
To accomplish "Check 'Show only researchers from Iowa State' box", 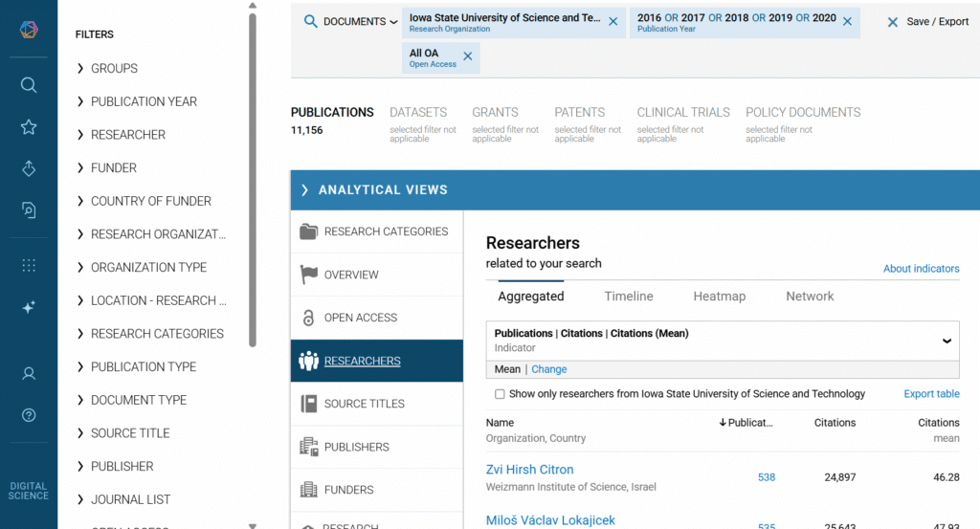I will coord(500,394).
